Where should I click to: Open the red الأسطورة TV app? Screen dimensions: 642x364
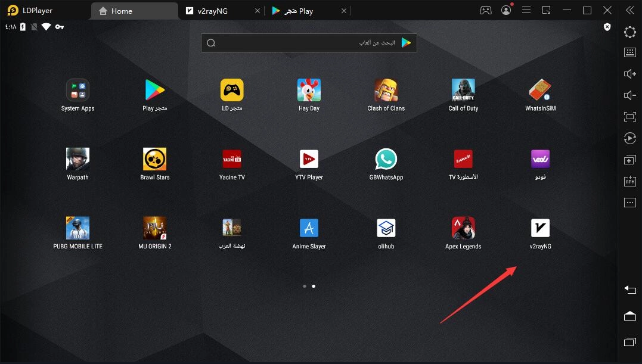(463, 159)
